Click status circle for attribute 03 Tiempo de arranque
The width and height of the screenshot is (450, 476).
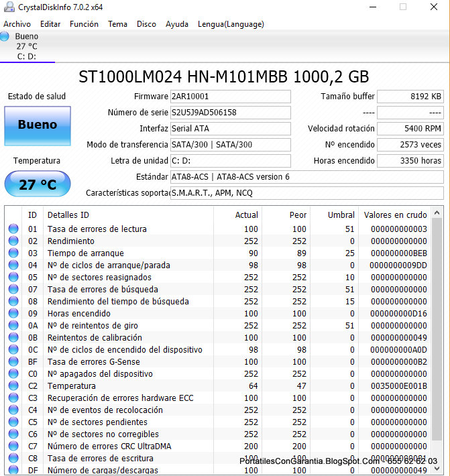click(x=13, y=253)
